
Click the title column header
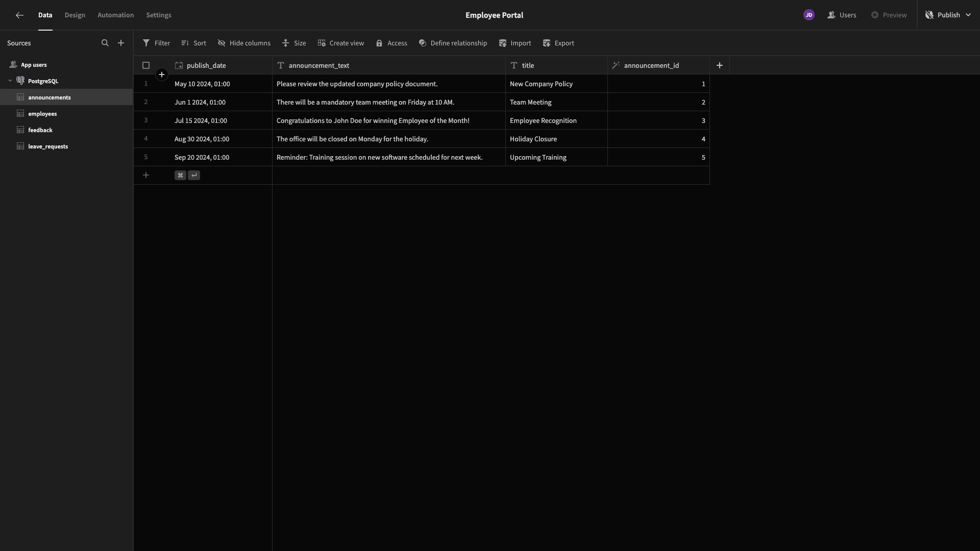[556, 65]
